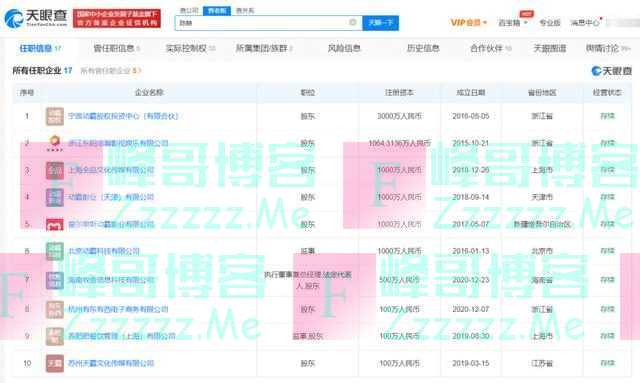Select the 新疆维吾尔自治区 region cell
The image size is (640, 383).
point(542,224)
